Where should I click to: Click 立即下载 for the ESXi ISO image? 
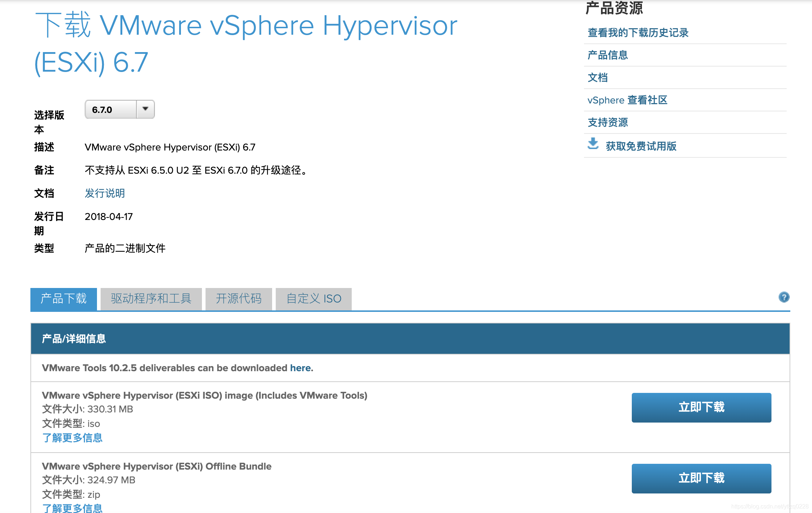click(x=701, y=407)
